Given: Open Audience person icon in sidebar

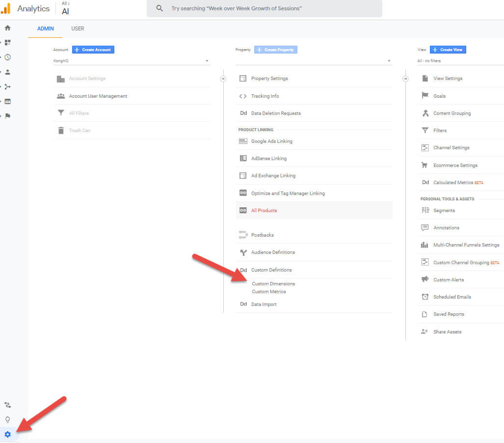Looking at the screenshot, I should [x=7, y=72].
